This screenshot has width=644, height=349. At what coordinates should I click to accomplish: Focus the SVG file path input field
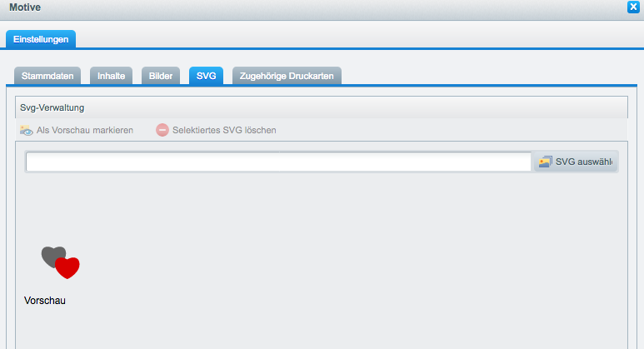[278, 162]
